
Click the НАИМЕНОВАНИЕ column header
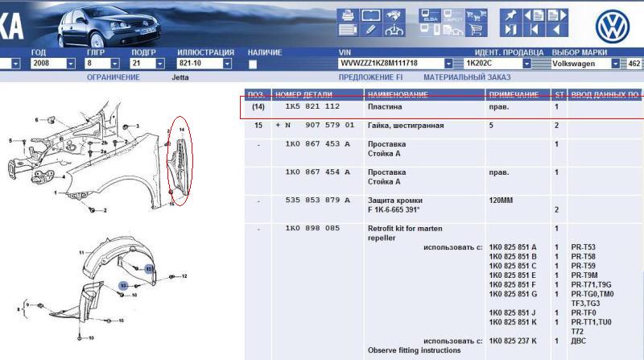(x=425, y=95)
